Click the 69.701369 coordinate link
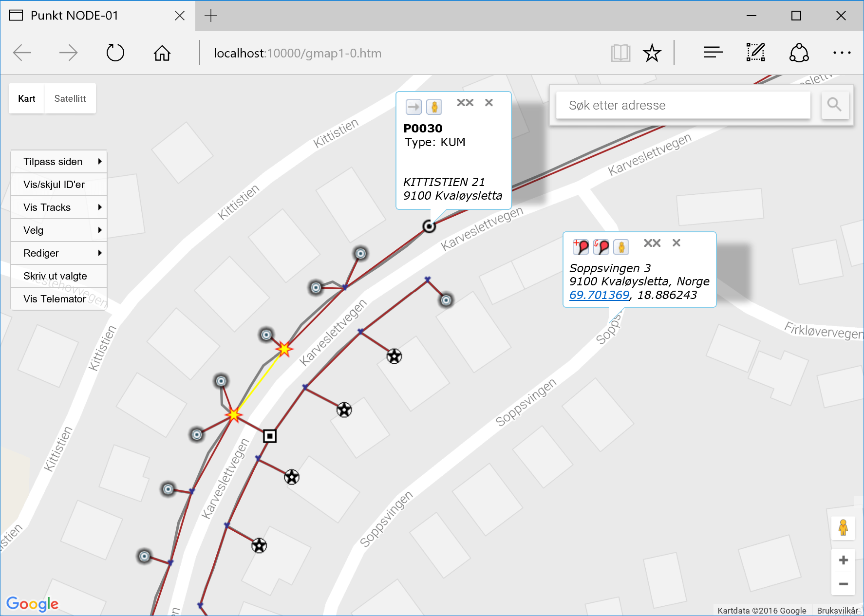The height and width of the screenshot is (616, 864). coord(599,295)
